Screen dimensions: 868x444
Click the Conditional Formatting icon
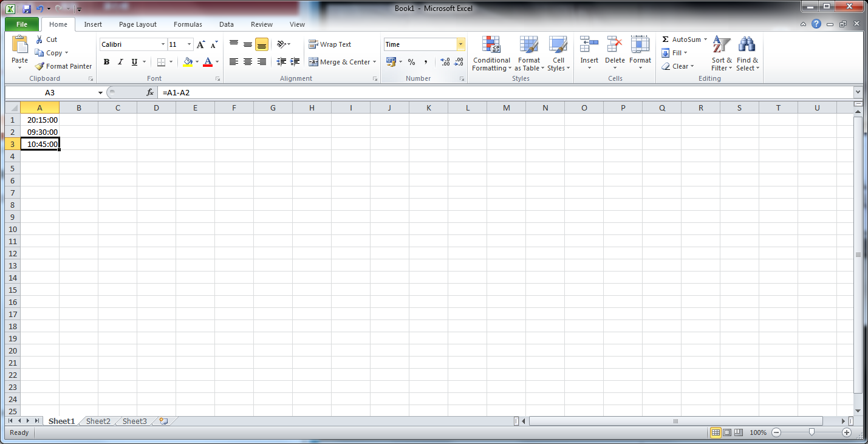point(491,45)
